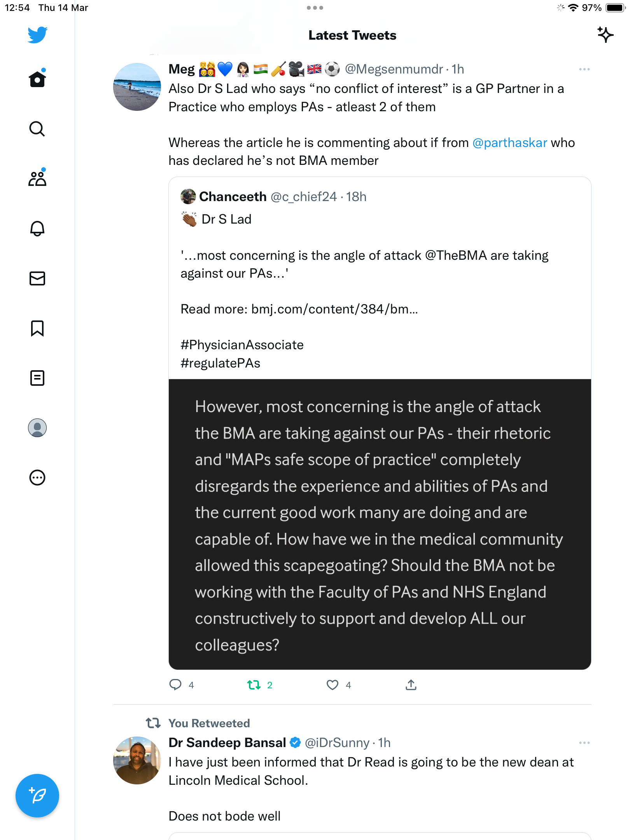
Task: Undo retweet on Meg's tweet
Action: coord(254,685)
